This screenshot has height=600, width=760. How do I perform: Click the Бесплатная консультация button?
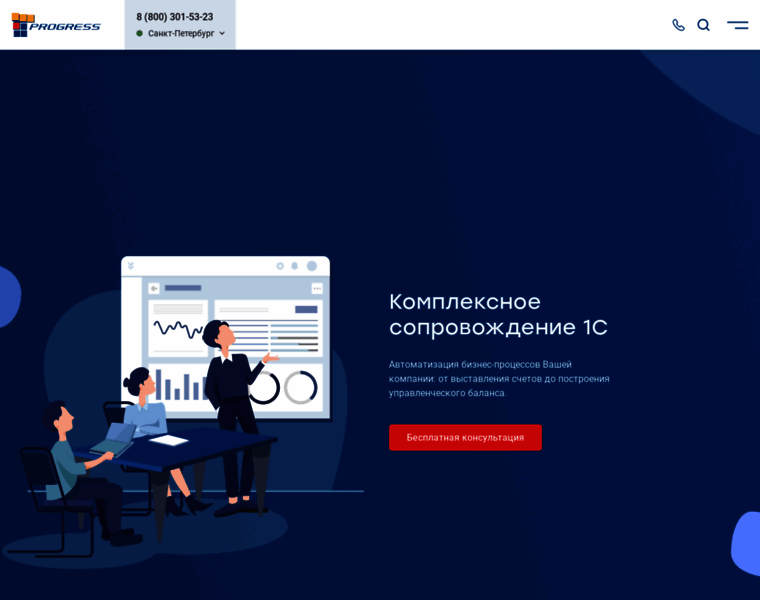tap(465, 437)
